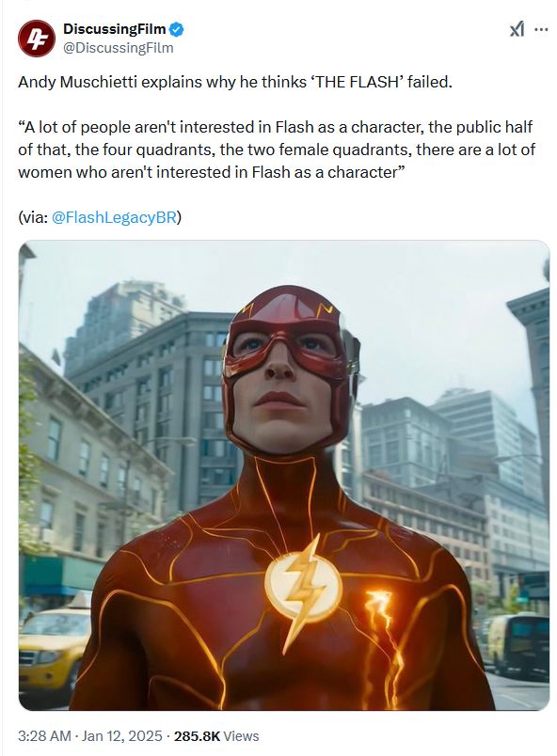Click the '(via:' text before mention

click(33, 217)
